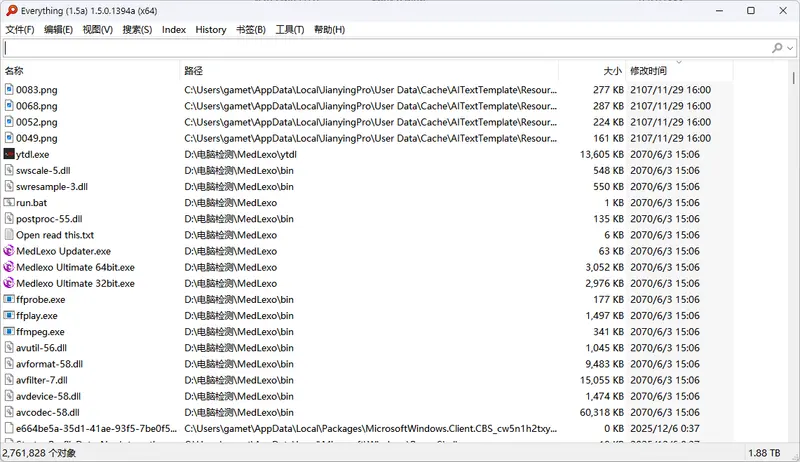
Task: Click the MedLexo Updater.exe icon
Action: click(9, 251)
